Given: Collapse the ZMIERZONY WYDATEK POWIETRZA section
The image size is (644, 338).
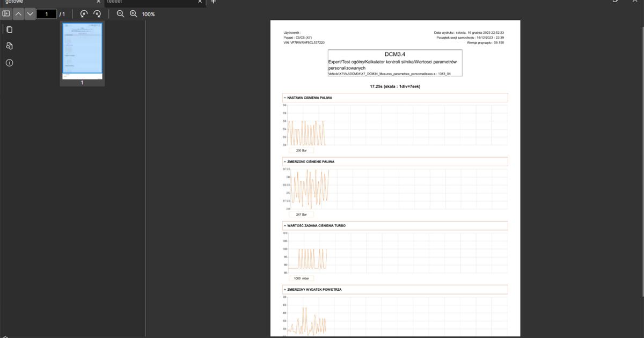Looking at the screenshot, I should point(285,289).
